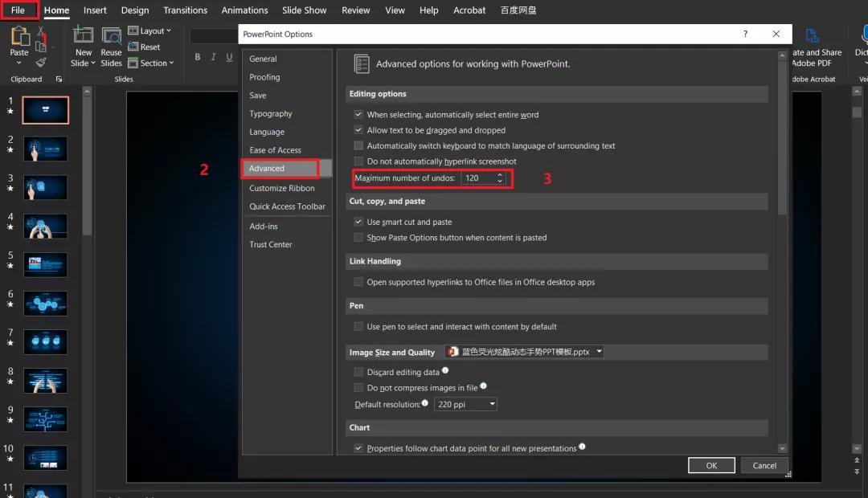The height and width of the screenshot is (498, 868).
Task: Click scroll-down arrow of options pane
Action: pos(782,449)
